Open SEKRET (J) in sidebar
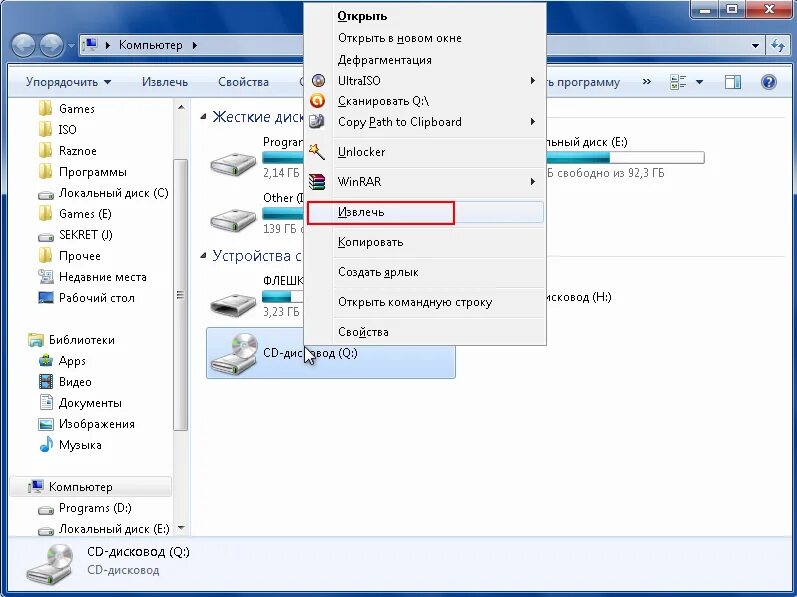This screenshot has width=797, height=597. 76,235
